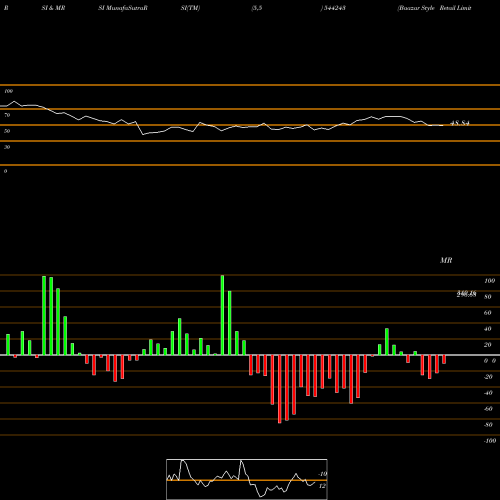500x500 pixels.
Task: Click the RSI axis label "50"
Action: (7, 131)
